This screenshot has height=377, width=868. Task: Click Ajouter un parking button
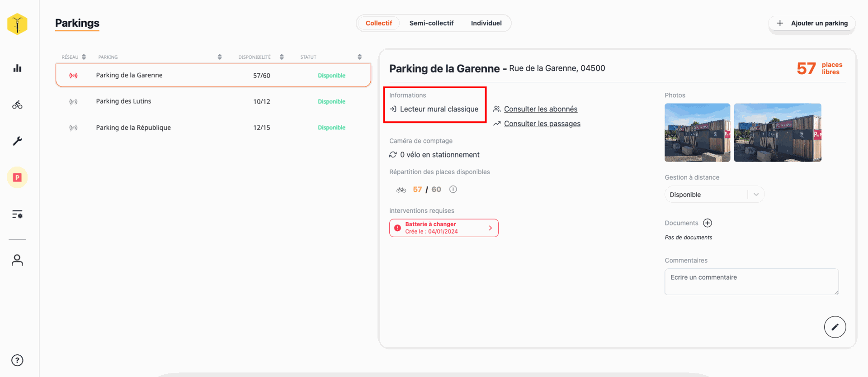(x=812, y=23)
